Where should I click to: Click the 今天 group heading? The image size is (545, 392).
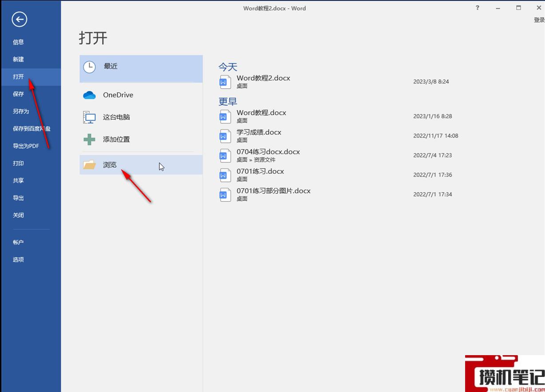(228, 67)
